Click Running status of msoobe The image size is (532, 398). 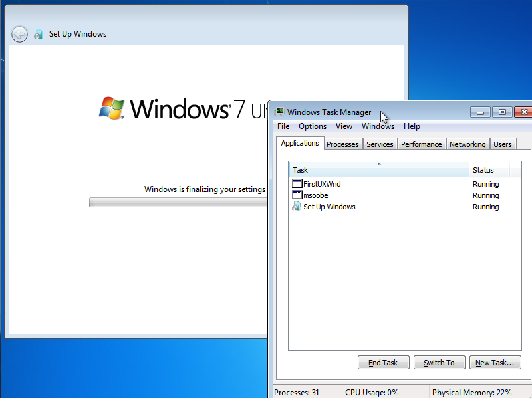tap(486, 195)
